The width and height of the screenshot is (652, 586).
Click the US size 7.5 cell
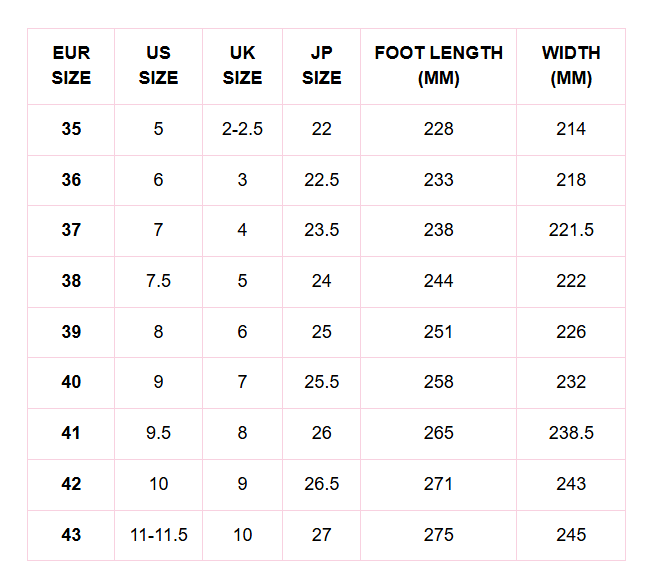point(158,281)
